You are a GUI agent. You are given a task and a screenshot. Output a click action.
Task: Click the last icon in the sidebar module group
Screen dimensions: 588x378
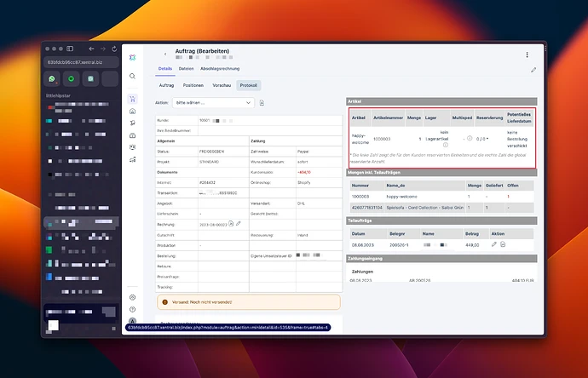coord(132,159)
